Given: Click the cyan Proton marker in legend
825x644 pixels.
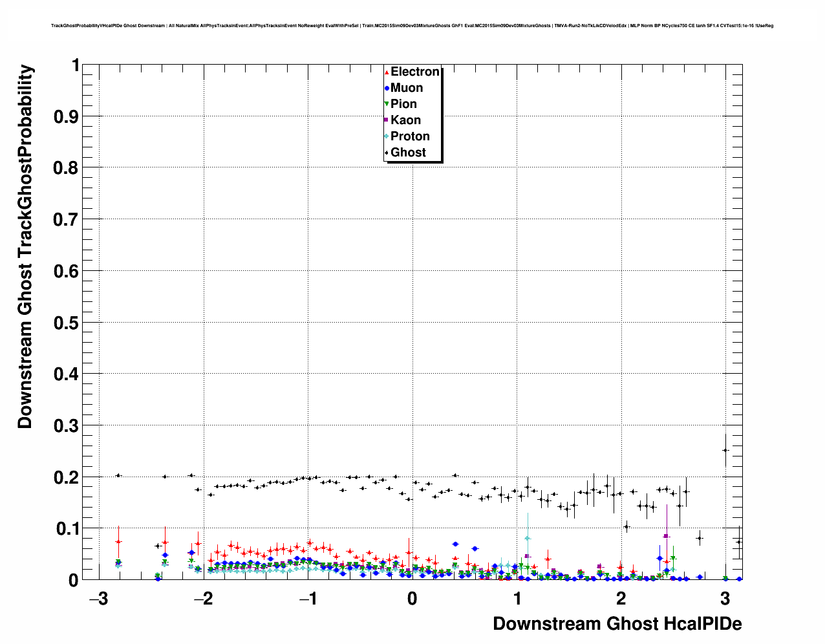Looking at the screenshot, I should click(387, 136).
